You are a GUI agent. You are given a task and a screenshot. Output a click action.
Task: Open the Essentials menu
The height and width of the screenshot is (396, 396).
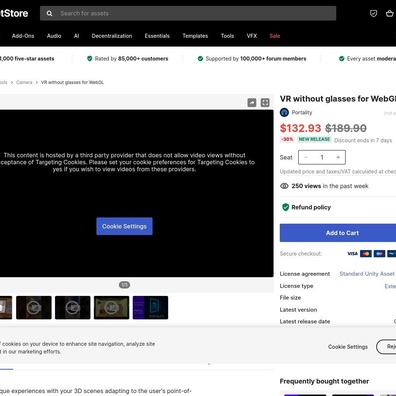pyautogui.click(x=157, y=36)
